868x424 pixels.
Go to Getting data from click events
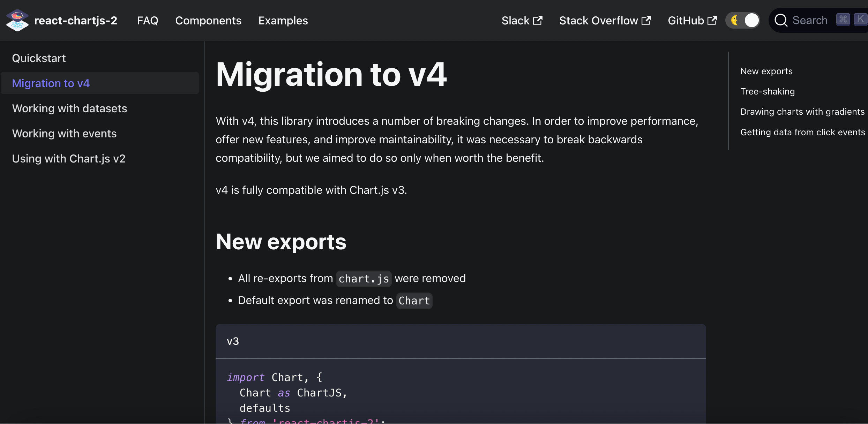coord(802,132)
